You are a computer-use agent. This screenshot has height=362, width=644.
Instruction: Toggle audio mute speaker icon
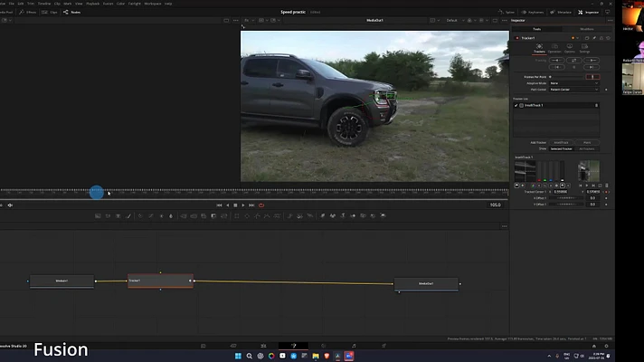10,205
